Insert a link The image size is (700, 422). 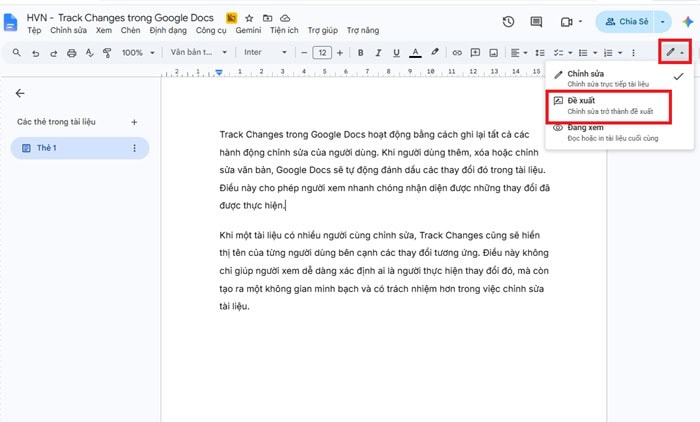[457, 53]
